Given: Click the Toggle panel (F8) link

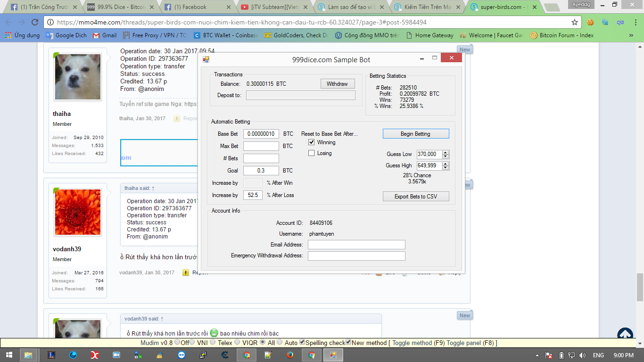Looking at the screenshot, I should [470, 343].
